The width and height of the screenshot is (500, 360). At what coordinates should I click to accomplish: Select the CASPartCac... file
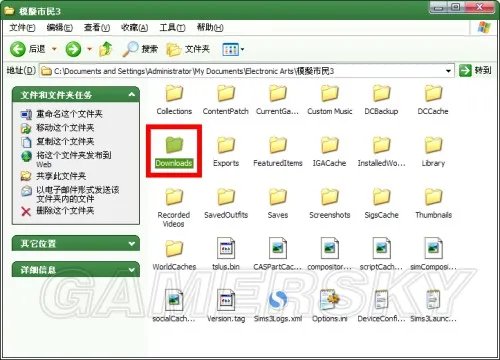278,254
